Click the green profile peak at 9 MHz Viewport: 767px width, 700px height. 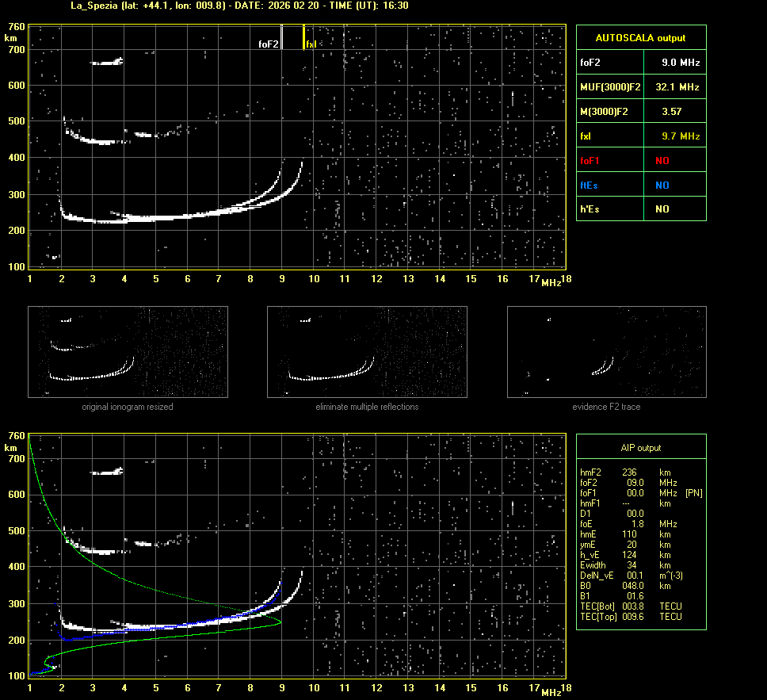(280, 622)
